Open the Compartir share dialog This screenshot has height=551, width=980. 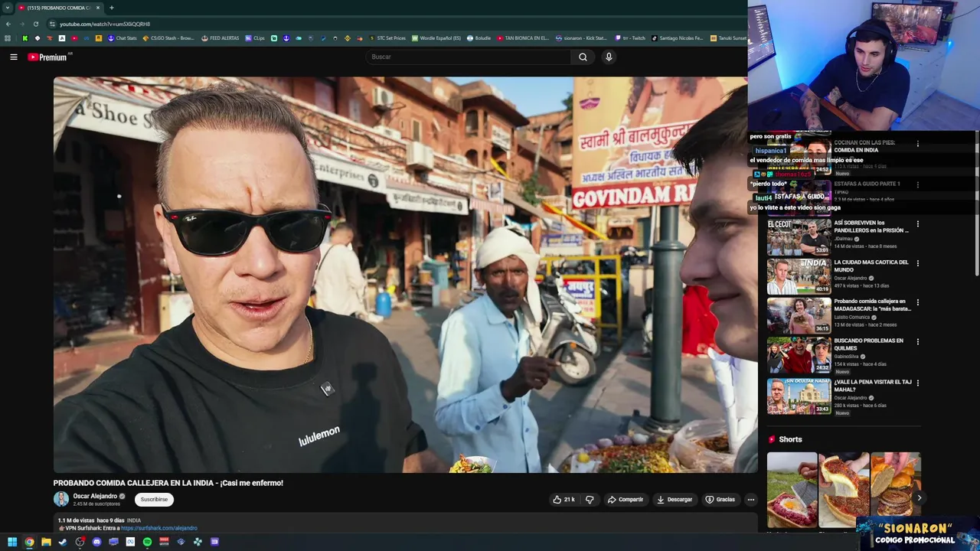pos(625,500)
